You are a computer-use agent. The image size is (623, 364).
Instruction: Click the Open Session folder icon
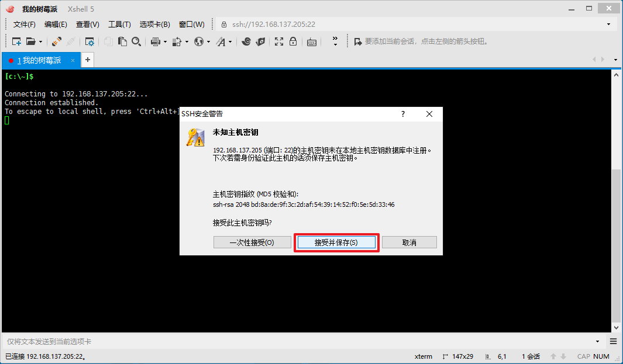(30, 41)
